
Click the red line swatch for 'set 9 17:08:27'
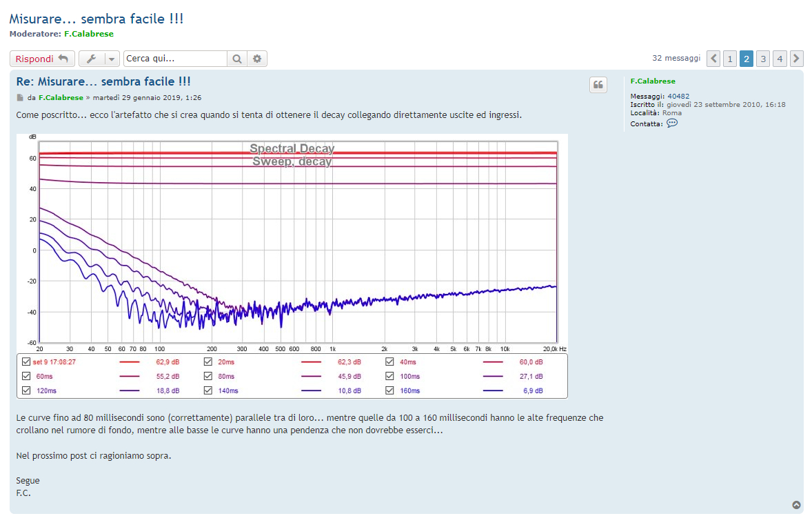pos(130,362)
